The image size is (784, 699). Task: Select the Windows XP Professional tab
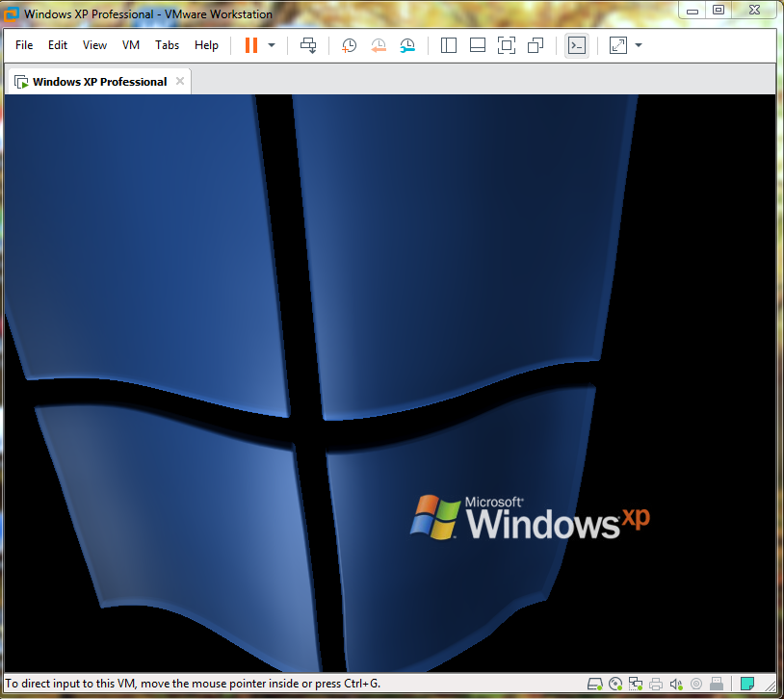pyautogui.click(x=98, y=82)
